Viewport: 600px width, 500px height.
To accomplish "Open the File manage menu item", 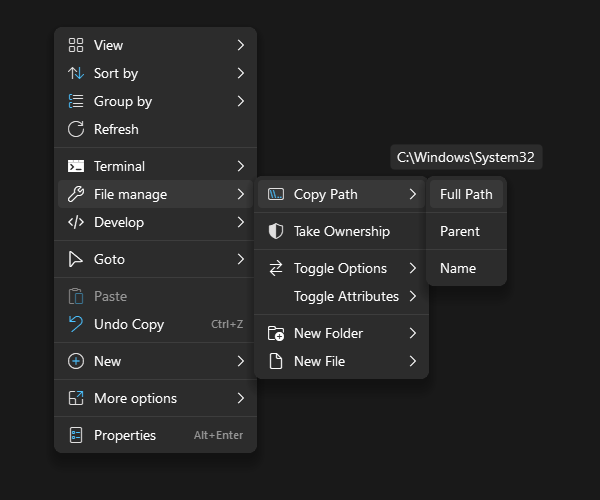I will click(x=130, y=194).
